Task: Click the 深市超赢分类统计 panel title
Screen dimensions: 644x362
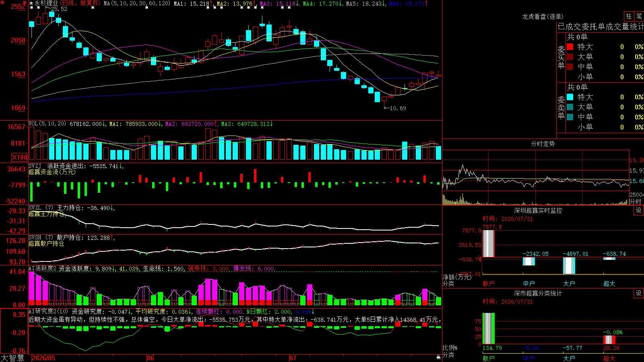Action: click(538, 293)
